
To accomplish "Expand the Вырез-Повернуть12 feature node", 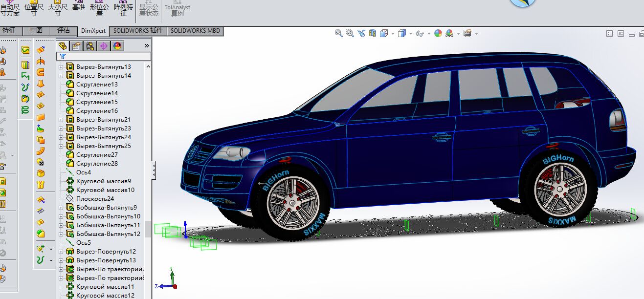I will pos(61,252).
